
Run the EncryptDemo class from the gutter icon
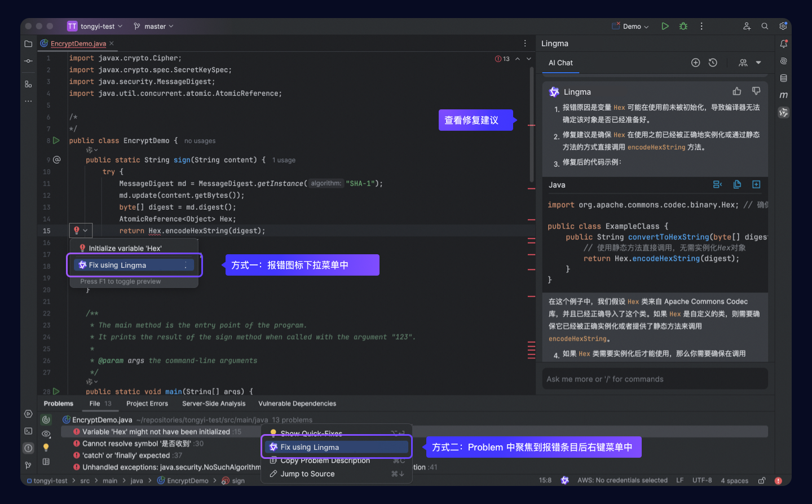[56, 140]
